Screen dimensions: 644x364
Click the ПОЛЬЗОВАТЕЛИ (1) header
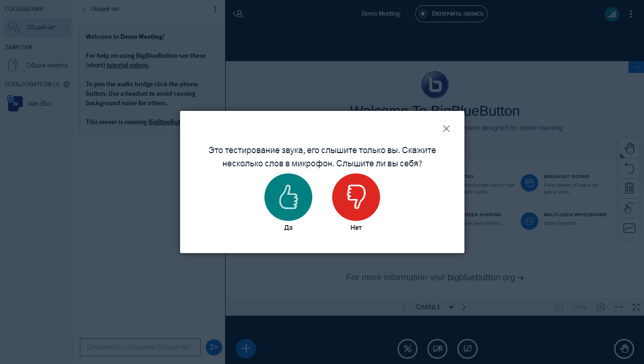32,84
